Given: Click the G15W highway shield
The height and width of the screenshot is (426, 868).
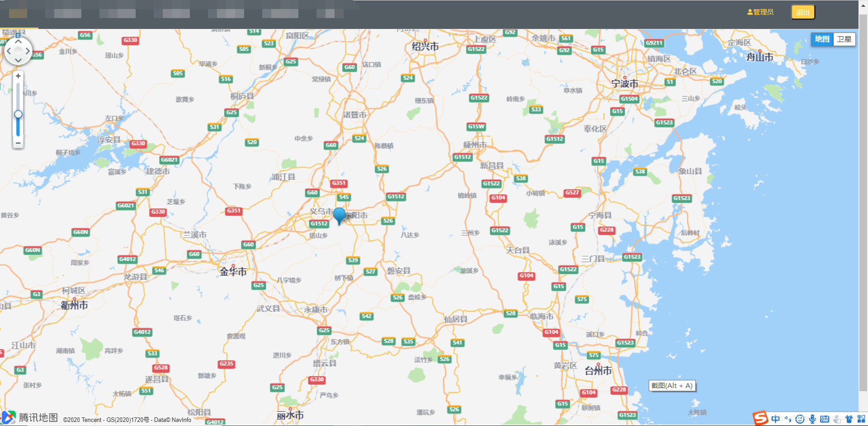Looking at the screenshot, I should [x=476, y=126].
